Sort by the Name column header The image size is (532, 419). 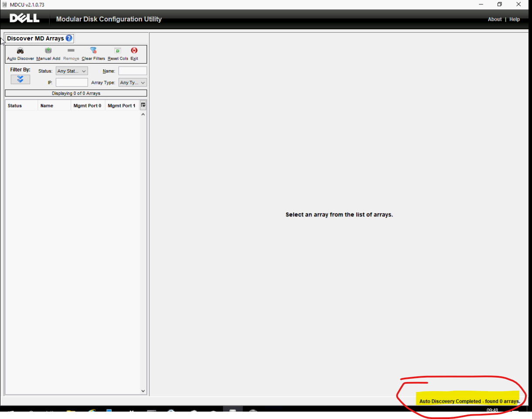pyautogui.click(x=54, y=105)
